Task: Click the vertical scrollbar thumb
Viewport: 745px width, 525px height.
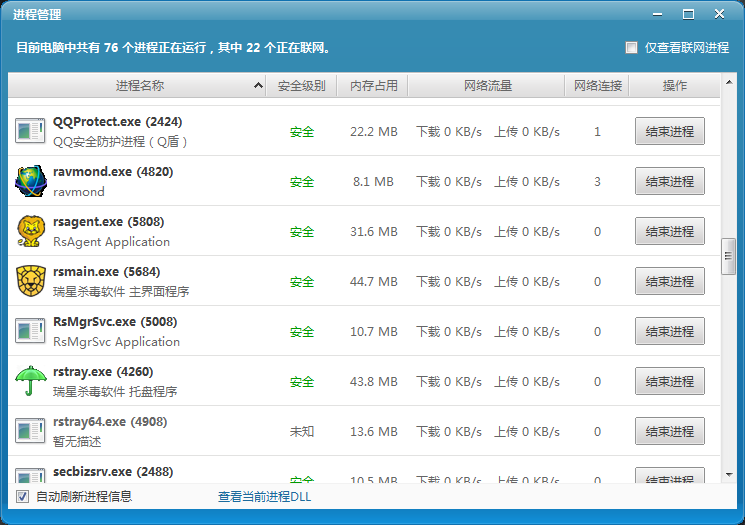Action: tap(728, 257)
